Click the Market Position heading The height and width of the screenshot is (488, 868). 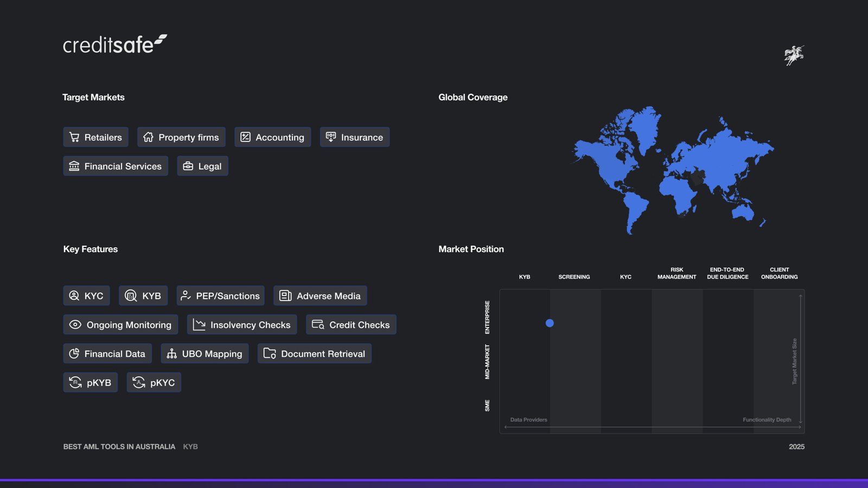click(471, 249)
